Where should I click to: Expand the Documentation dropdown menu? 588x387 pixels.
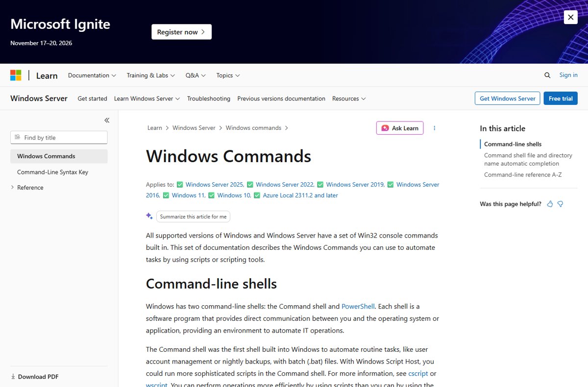click(92, 75)
